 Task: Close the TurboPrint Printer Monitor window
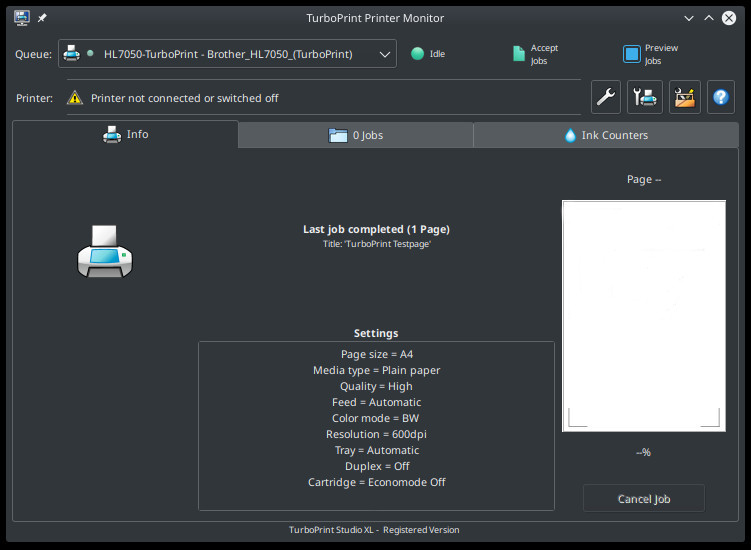tap(729, 18)
